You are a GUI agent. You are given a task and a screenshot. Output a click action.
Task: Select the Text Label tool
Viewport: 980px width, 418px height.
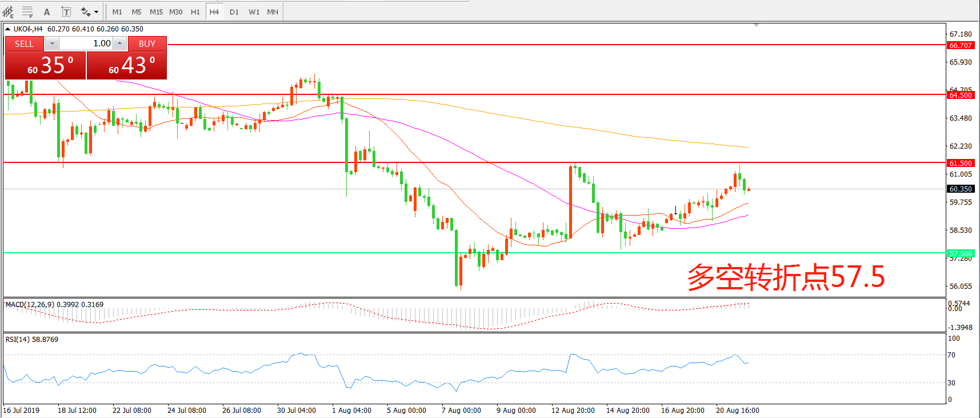click(66, 11)
